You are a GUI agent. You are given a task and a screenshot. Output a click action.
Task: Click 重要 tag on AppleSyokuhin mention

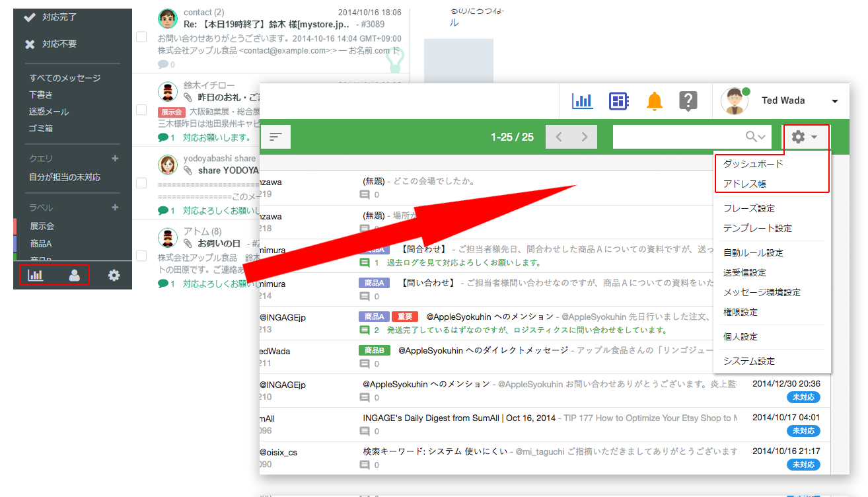[404, 317]
